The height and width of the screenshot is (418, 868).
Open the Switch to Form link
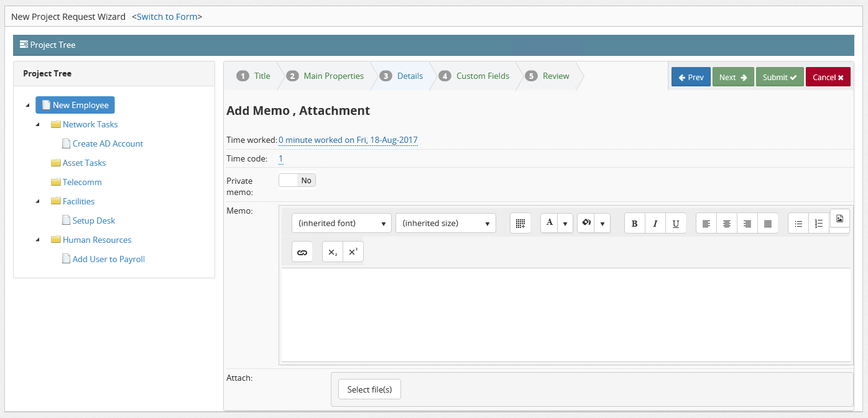pos(167,17)
